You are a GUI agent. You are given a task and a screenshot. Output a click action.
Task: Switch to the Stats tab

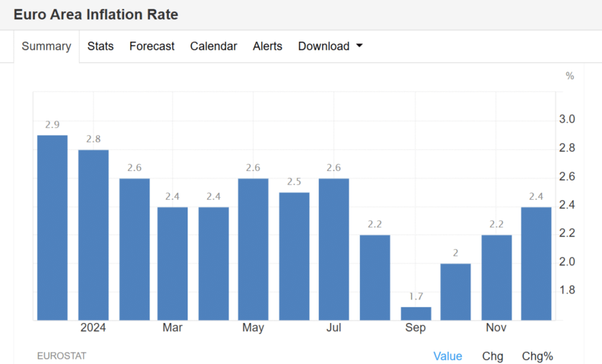pyautogui.click(x=101, y=46)
